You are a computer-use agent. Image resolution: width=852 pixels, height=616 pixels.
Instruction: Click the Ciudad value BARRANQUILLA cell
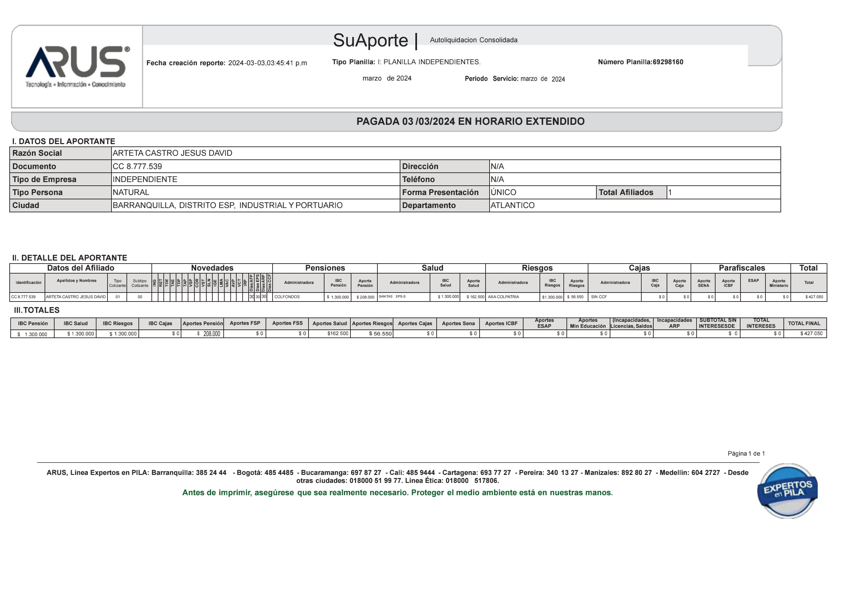[228, 205]
